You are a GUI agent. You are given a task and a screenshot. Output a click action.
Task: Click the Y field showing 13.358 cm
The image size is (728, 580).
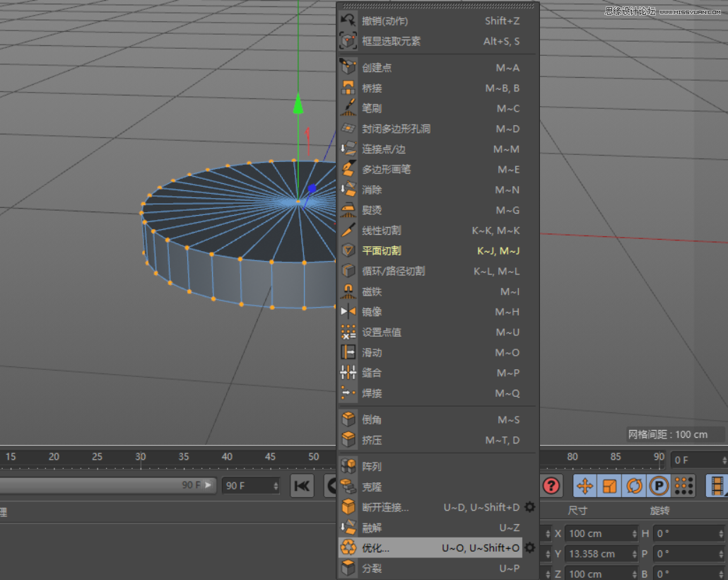601,553
